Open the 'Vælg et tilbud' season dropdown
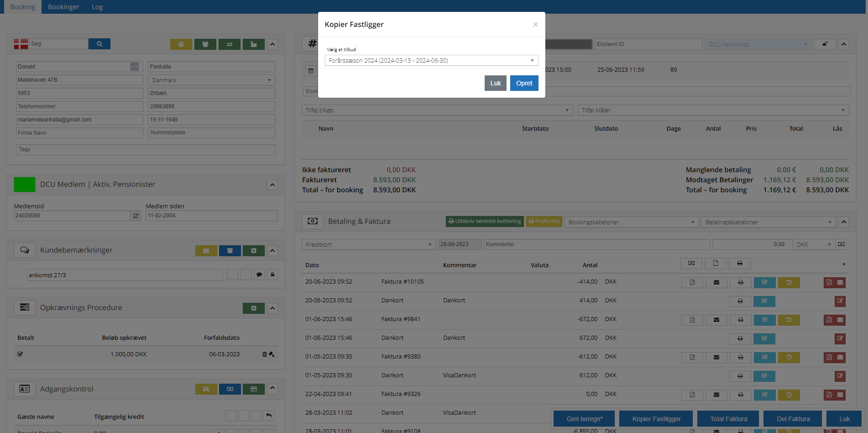The image size is (868, 433). click(431, 60)
